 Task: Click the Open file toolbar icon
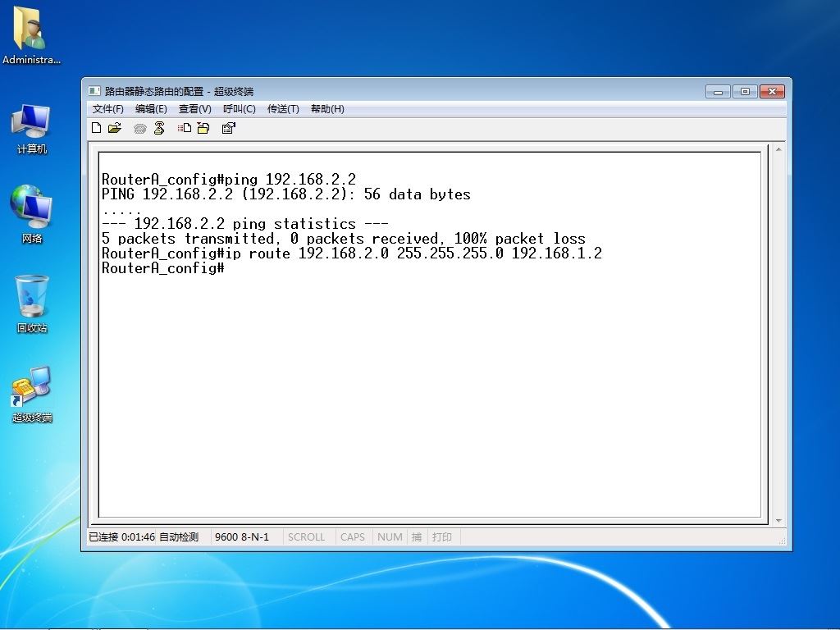tap(115, 128)
